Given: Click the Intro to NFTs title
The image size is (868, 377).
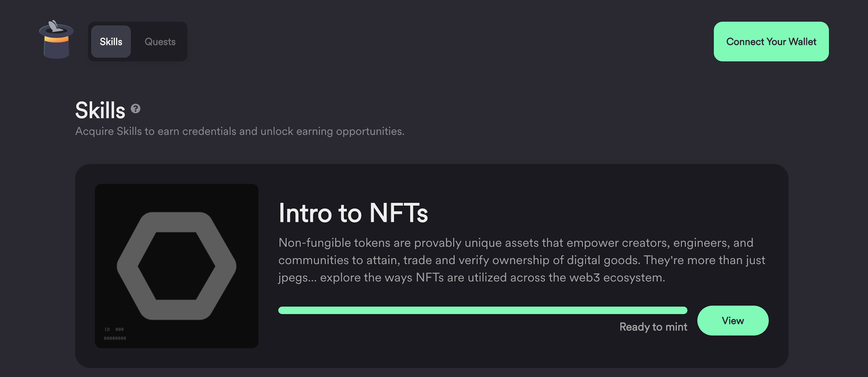Looking at the screenshot, I should point(353,212).
